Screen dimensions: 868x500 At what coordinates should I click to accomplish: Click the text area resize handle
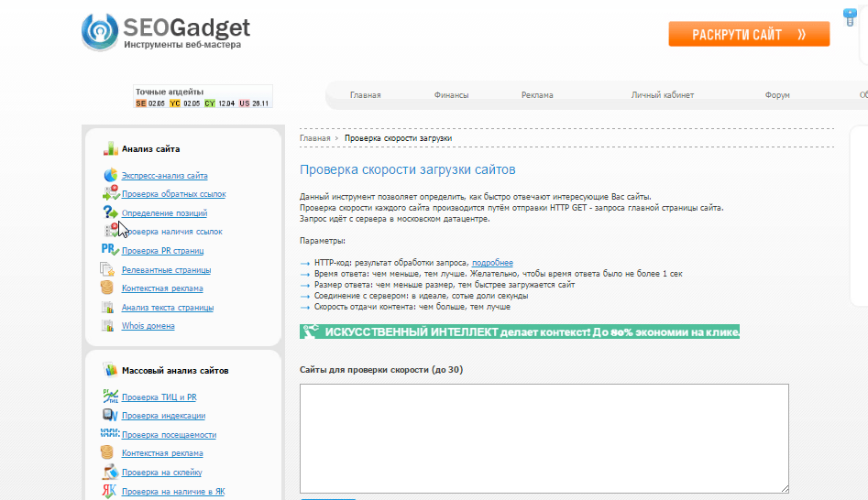click(785, 488)
